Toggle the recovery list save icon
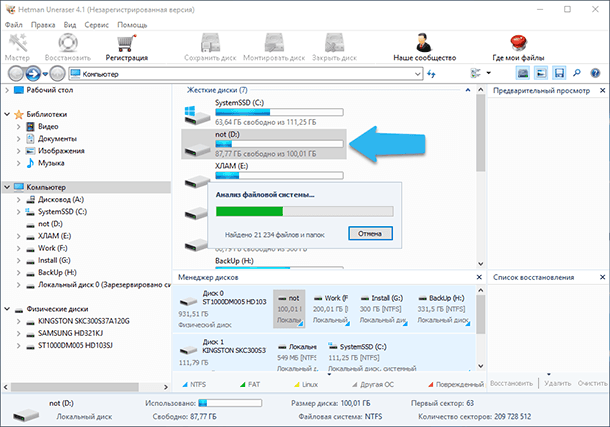Screen dimensions: 610x427 [x=559, y=73]
